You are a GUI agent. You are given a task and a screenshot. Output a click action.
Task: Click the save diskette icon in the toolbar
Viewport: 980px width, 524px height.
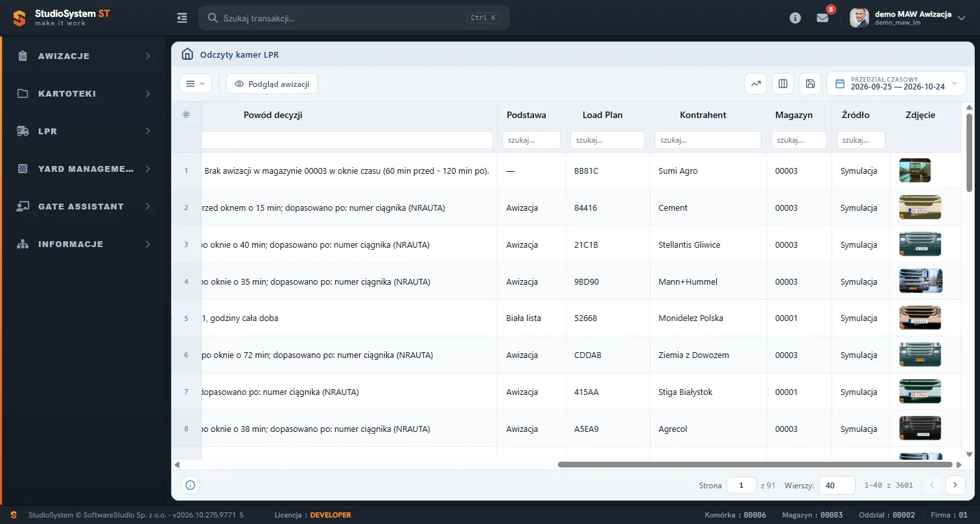(810, 84)
